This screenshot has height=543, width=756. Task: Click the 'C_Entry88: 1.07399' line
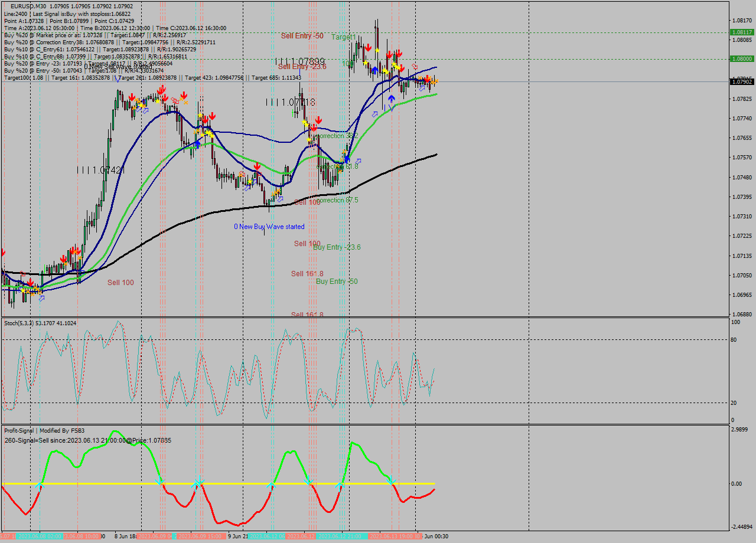(95, 56)
